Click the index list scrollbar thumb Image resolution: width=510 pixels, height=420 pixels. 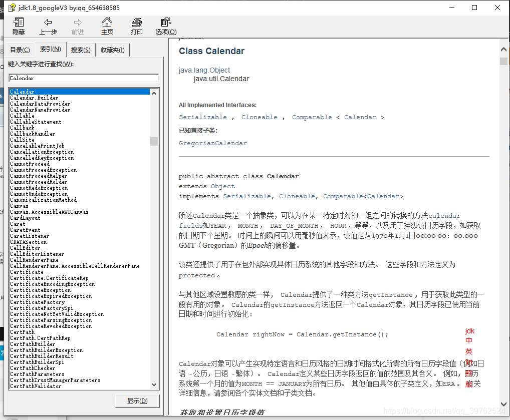(x=154, y=141)
